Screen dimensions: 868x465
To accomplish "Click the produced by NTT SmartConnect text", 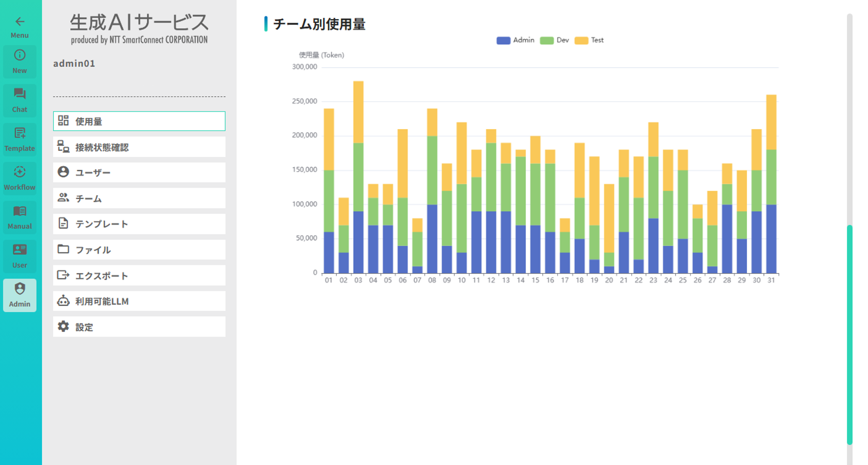I will coord(139,40).
